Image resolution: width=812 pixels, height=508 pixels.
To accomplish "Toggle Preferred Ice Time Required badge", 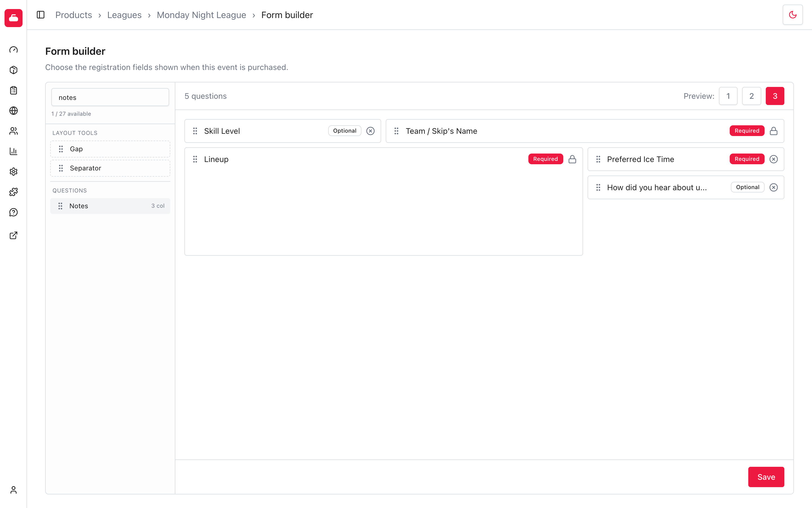I will pos(747,159).
